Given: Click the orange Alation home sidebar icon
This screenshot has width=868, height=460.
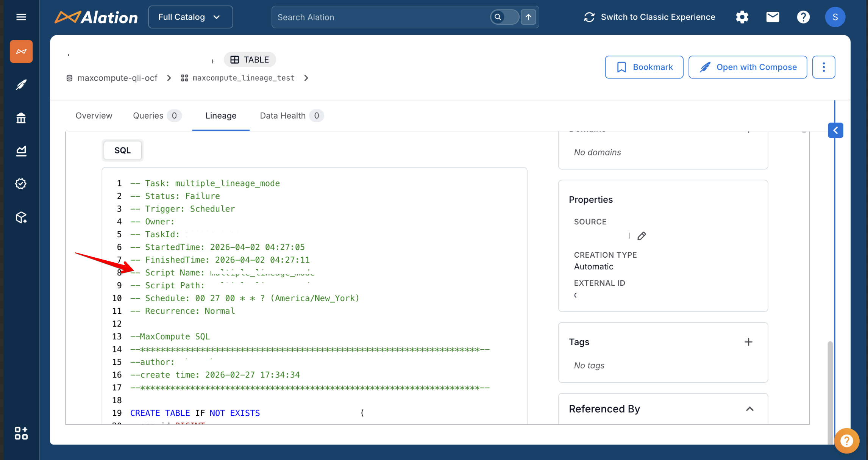Looking at the screenshot, I should coord(21,52).
